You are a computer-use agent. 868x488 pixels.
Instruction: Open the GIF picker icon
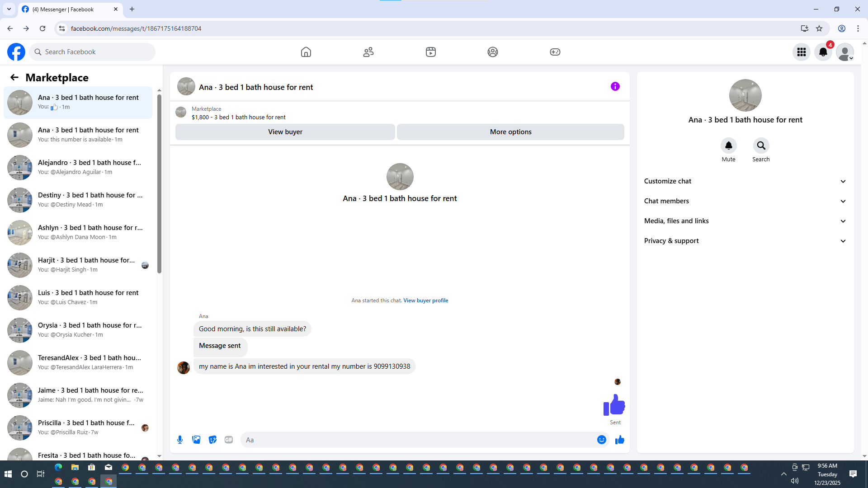coord(229,440)
